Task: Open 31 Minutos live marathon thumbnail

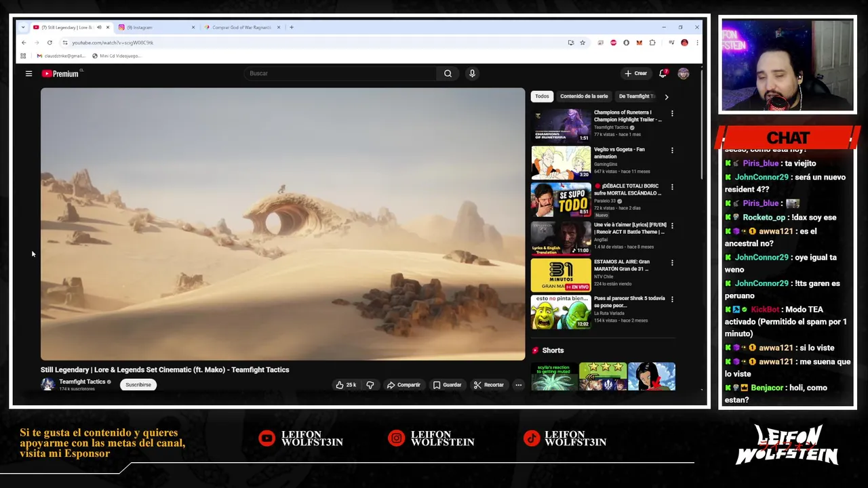Action: click(x=561, y=274)
